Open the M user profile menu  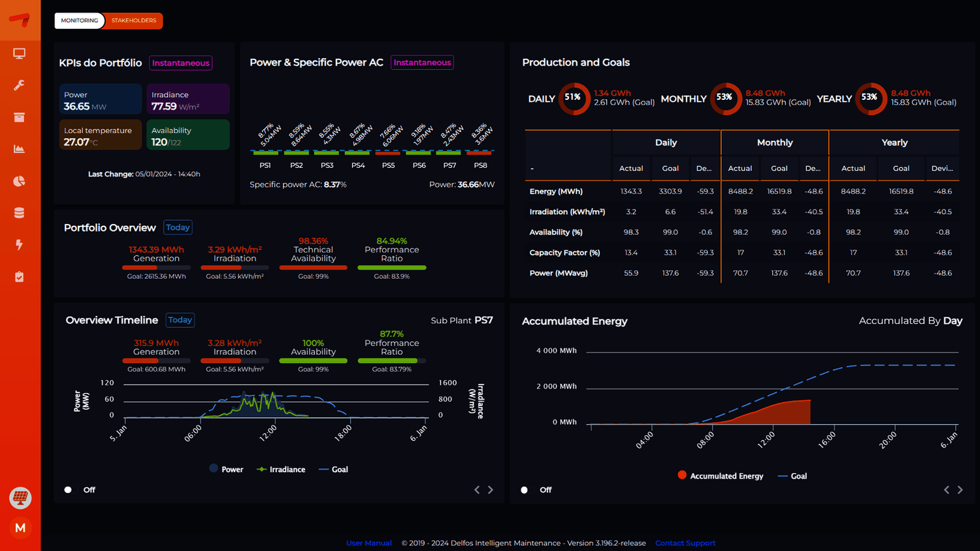coord(20,527)
